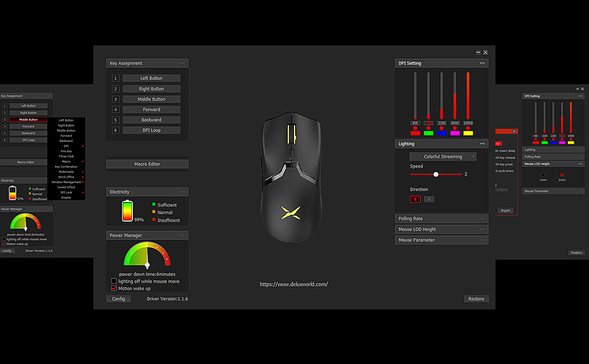Click the power manager gauge dial
The width and height of the screenshot is (589, 364).
[147, 255]
